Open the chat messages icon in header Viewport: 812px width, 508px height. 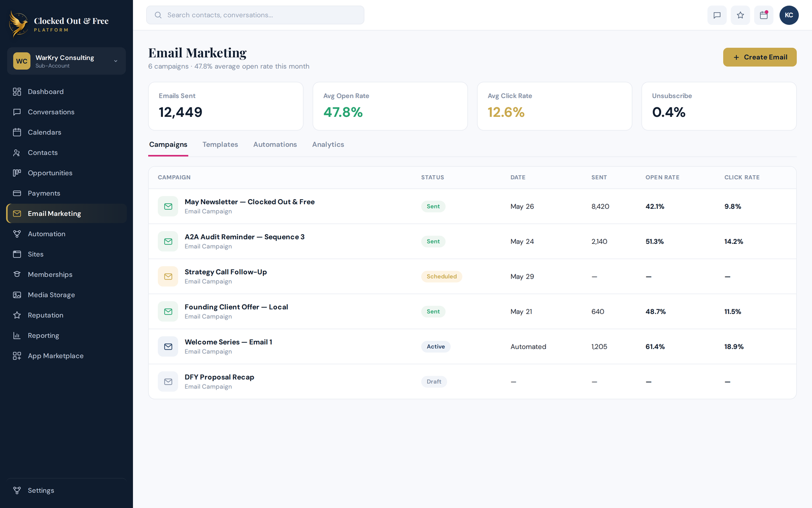(717, 15)
